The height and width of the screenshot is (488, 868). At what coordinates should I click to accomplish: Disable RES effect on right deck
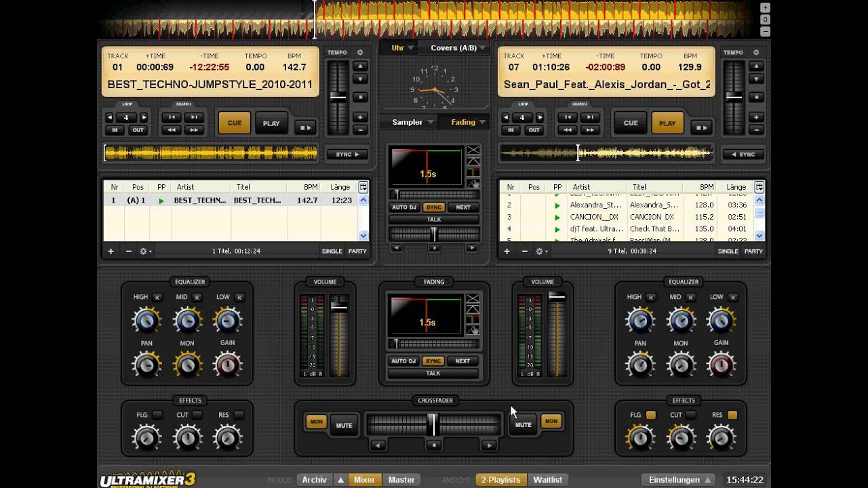click(x=732, y=415)
